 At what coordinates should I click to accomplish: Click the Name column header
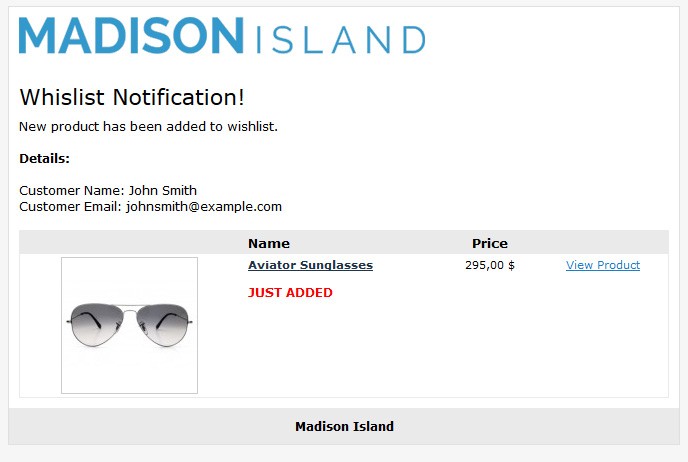coord(269,244)
